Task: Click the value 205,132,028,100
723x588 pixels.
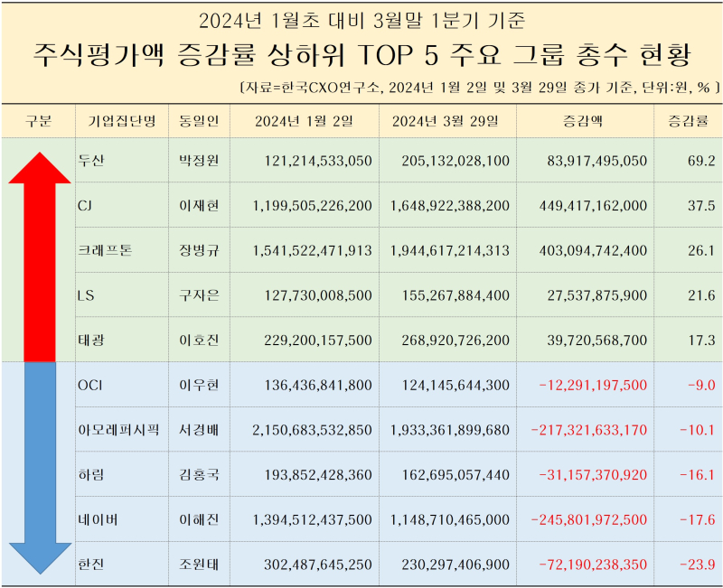Action: point(455,161)
